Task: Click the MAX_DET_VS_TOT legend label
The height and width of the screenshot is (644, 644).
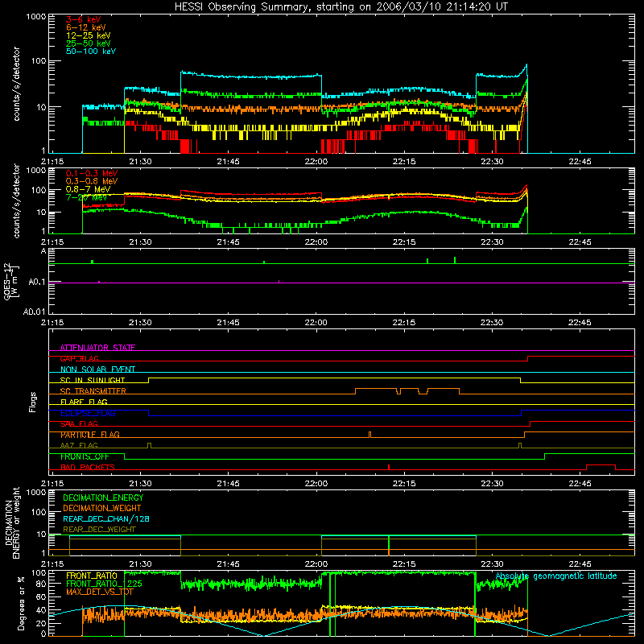Action: click(99, 592)
